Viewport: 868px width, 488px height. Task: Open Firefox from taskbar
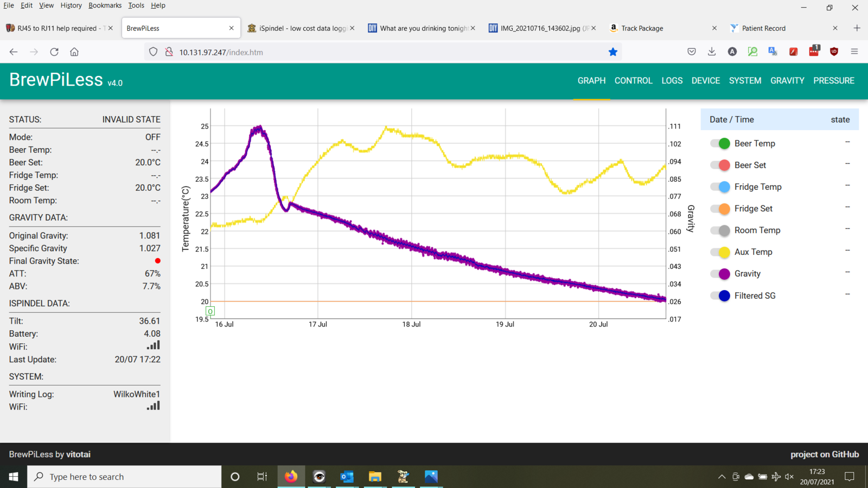click(x=291, y=477)
